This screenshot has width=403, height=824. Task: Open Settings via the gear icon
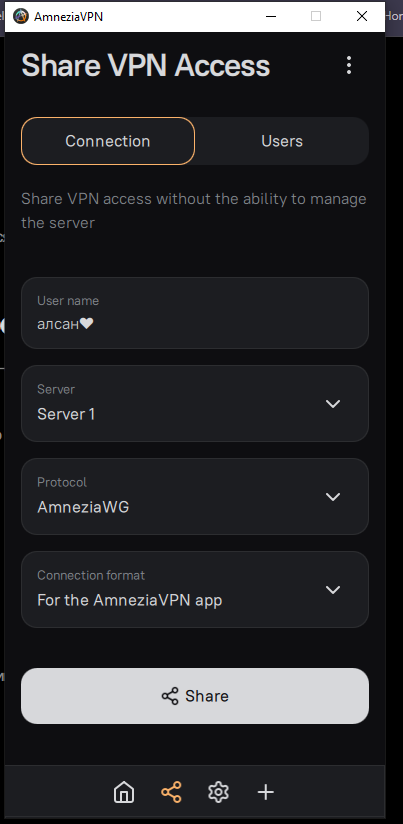point(219,792)
